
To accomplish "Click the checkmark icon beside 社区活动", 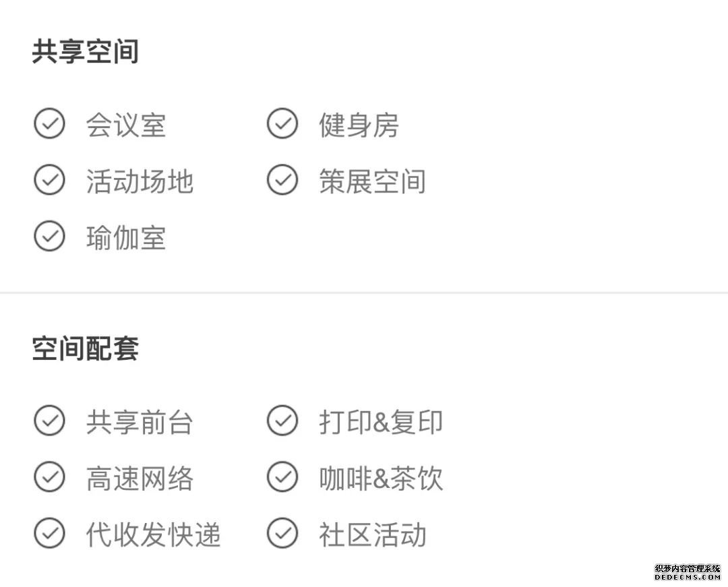I will point(282,534).
